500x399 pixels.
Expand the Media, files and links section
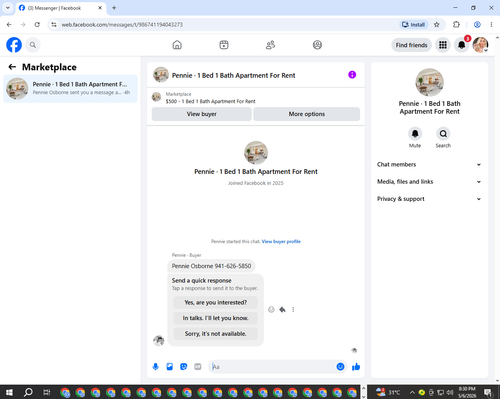429,182
